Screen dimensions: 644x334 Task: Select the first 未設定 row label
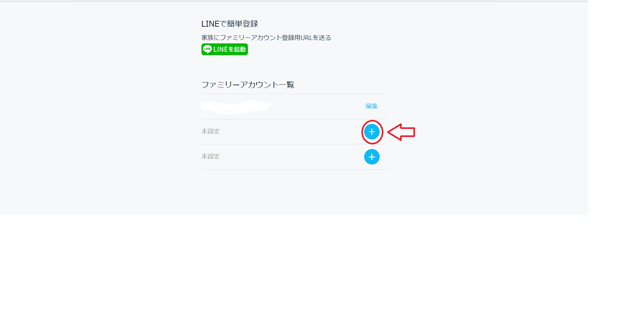pyautogui.click(x=210, y=131)
